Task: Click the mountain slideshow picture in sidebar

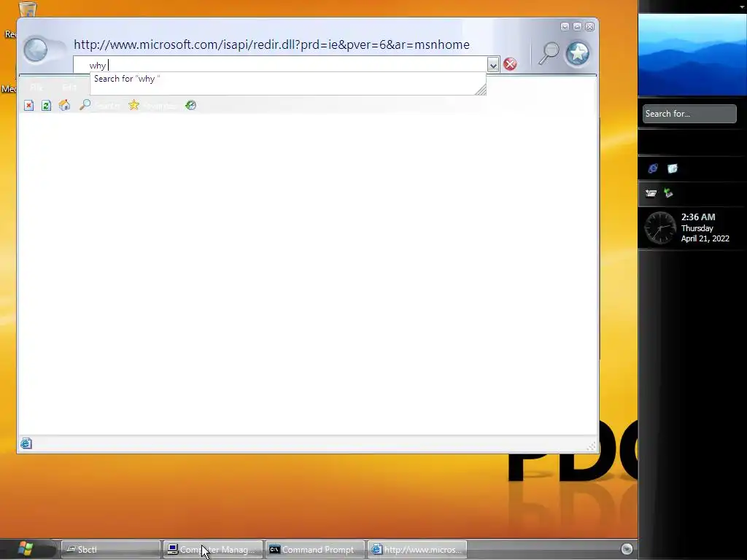Action: pyautogui.click(x=692, y=55)
